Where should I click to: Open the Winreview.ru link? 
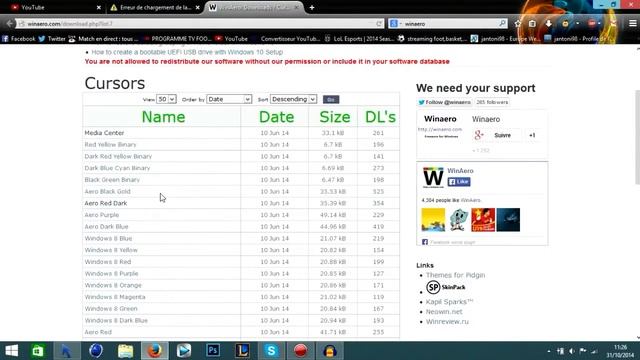tap(447, 322)
